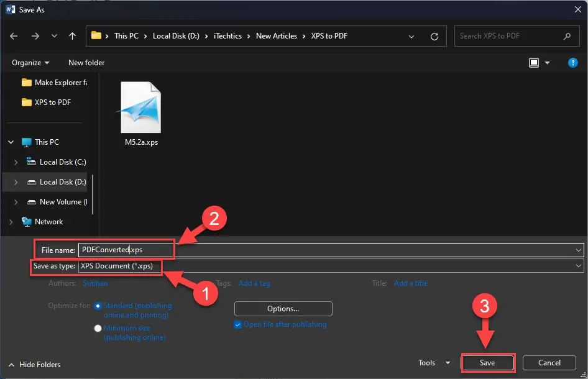Select Local Disk (D:) drive

pyautogui.click(x=56, y=182)
